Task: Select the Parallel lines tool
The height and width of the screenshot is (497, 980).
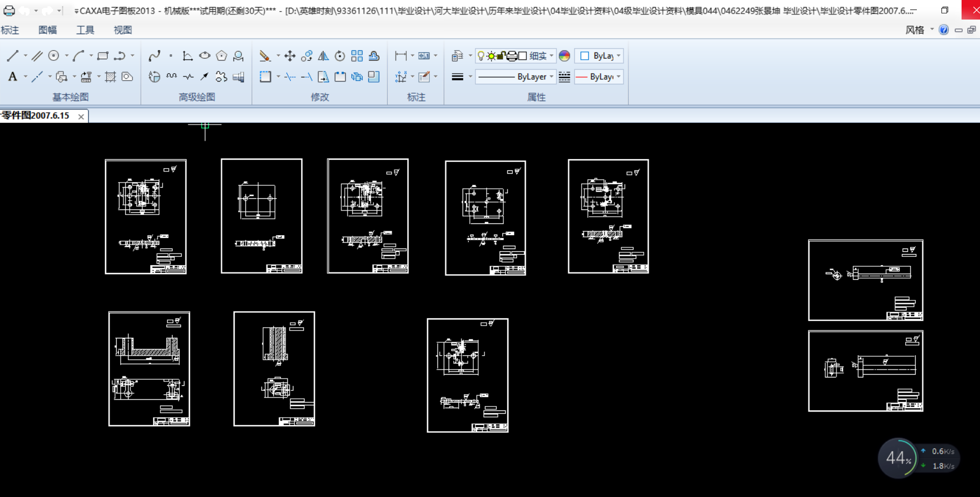Action: 37,56
